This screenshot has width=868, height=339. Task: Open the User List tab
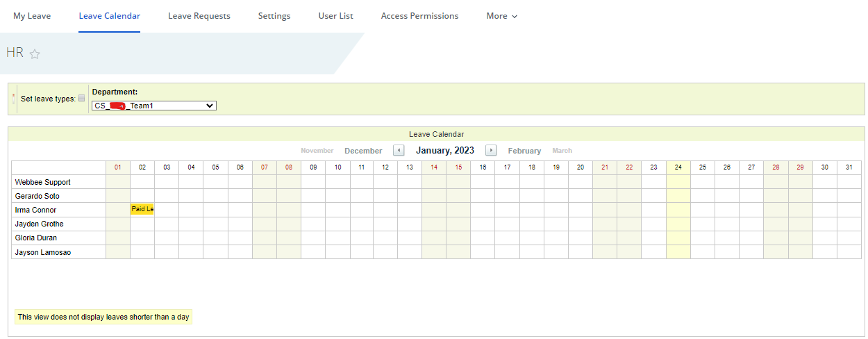coord(336,16)
